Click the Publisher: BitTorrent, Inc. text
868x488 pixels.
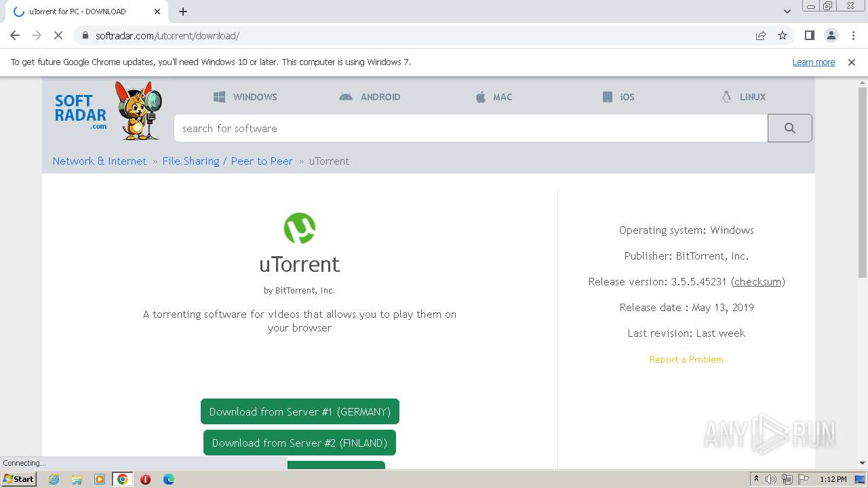point(686,256)
